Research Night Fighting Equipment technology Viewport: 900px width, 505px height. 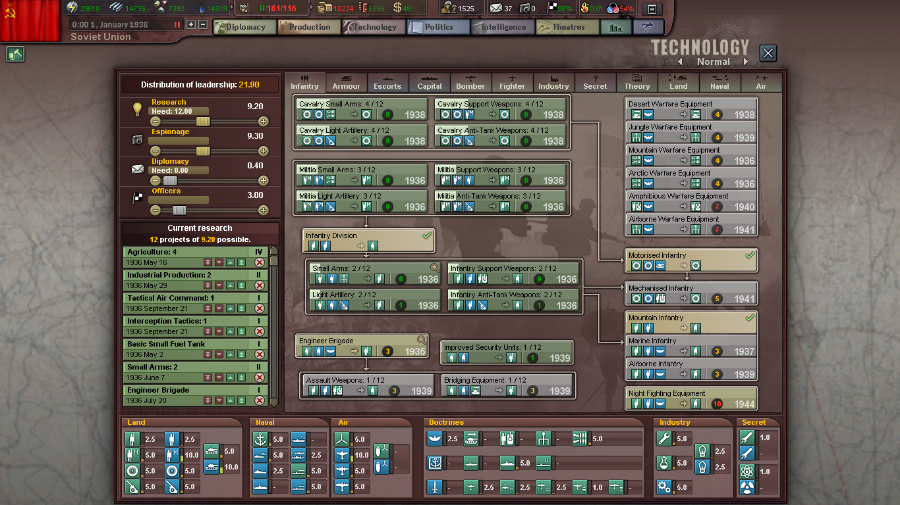coord(691,398)
